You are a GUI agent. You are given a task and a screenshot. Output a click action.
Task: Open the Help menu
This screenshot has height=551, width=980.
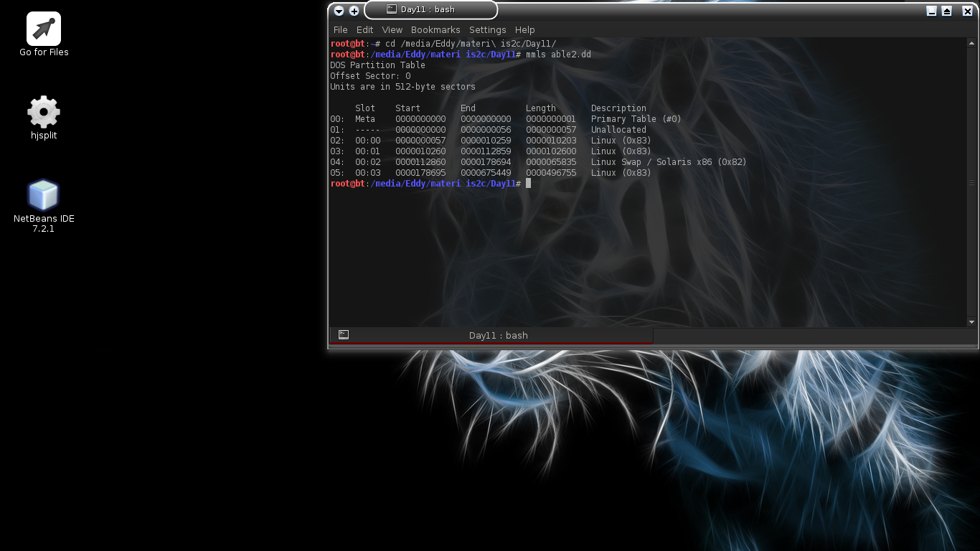[524, 29]
